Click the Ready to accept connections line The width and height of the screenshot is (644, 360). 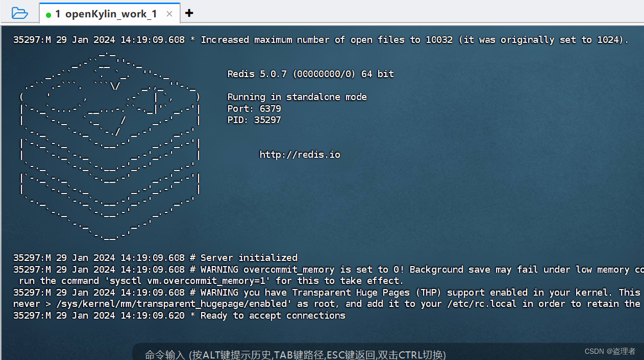click(179, 315)
